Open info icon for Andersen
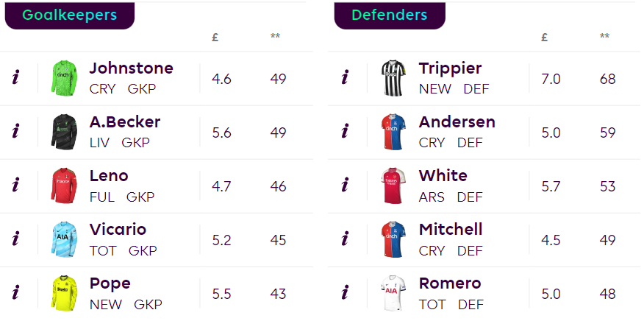The image size is (644, 321). [x=345, y=131]
